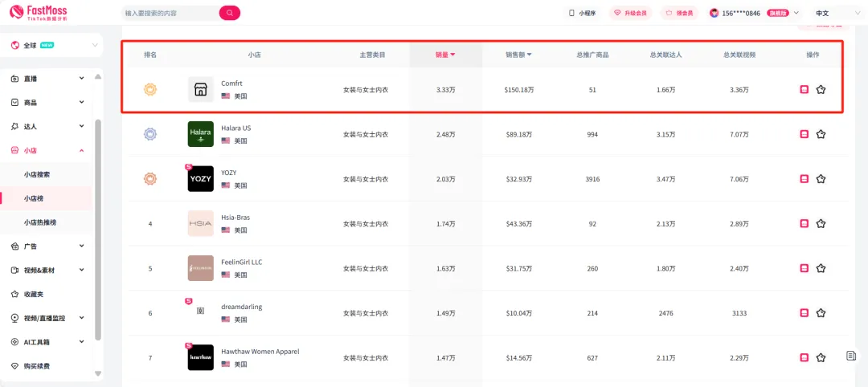
Task: Open the YOZY shop link
Action: 228,173
